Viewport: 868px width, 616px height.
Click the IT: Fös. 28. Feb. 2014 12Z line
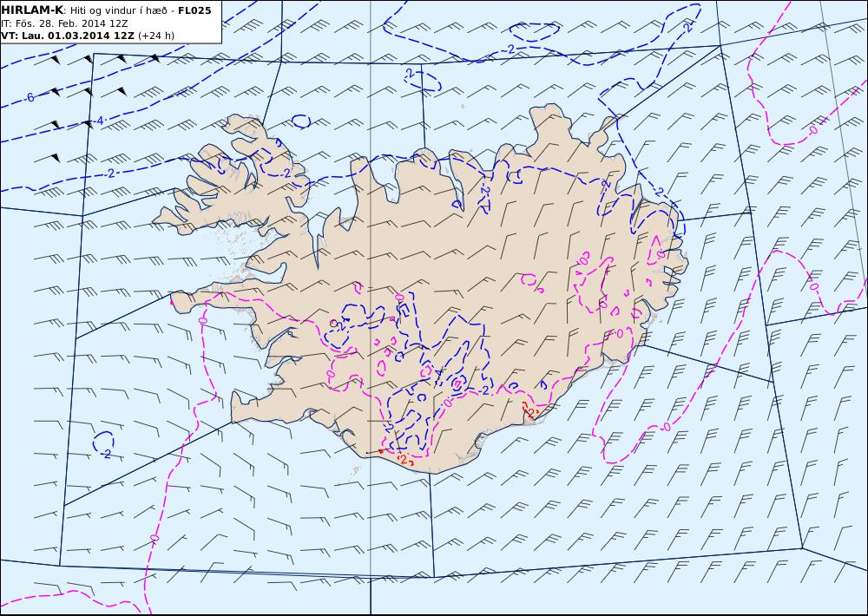click(65, 23)
